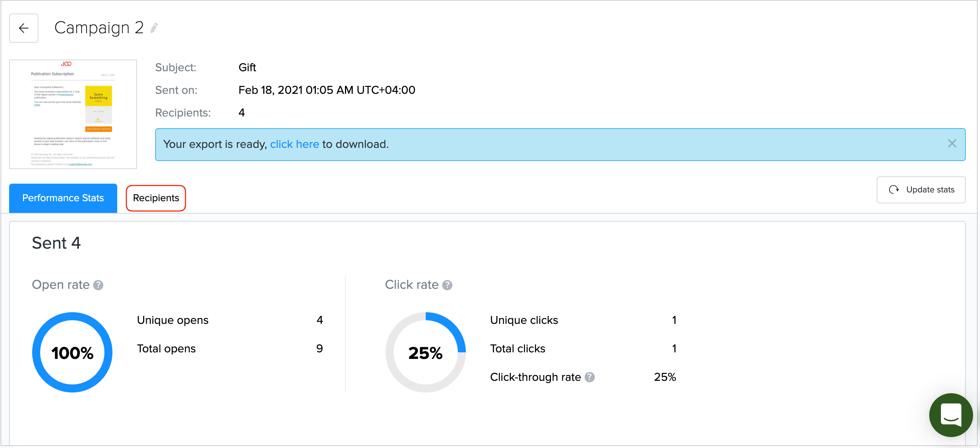Click the Sent 4 heading
The image size is (980, 448).
tap(56, 243)
